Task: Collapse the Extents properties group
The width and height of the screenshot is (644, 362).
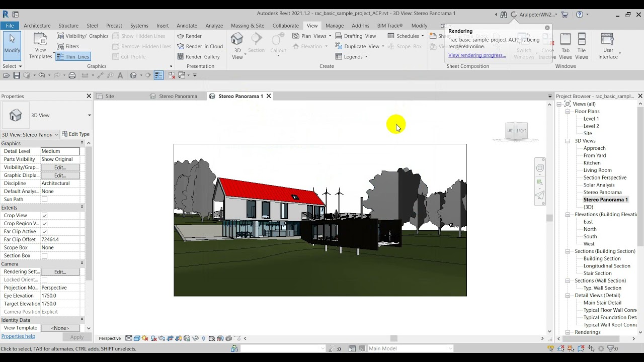Action: 82,207
